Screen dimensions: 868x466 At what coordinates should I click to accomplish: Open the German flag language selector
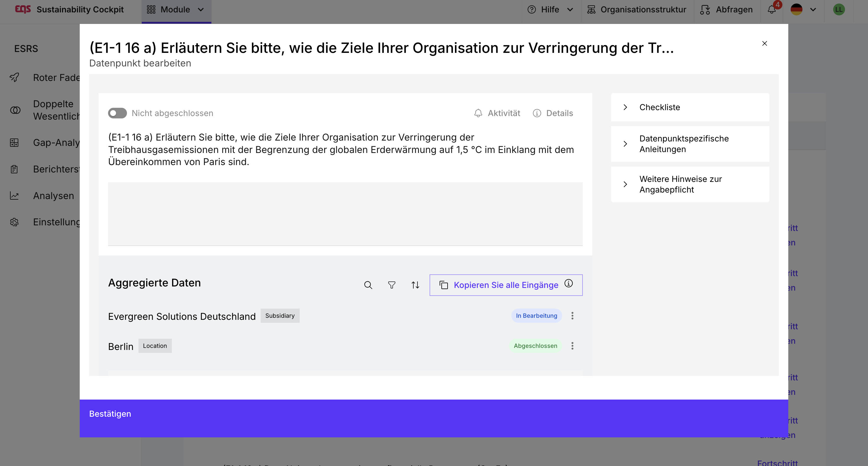tap(803, 9)
